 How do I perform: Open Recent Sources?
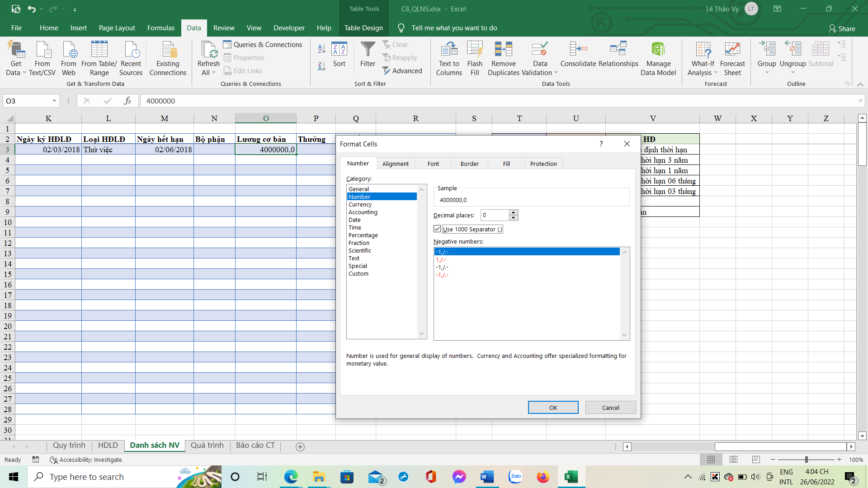(131, 59)
